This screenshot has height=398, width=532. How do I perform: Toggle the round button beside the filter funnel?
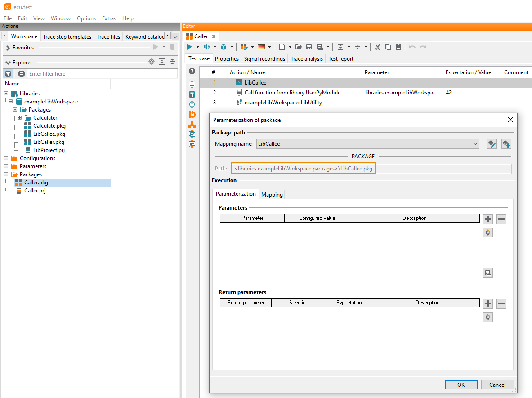(x=22, y=74)
